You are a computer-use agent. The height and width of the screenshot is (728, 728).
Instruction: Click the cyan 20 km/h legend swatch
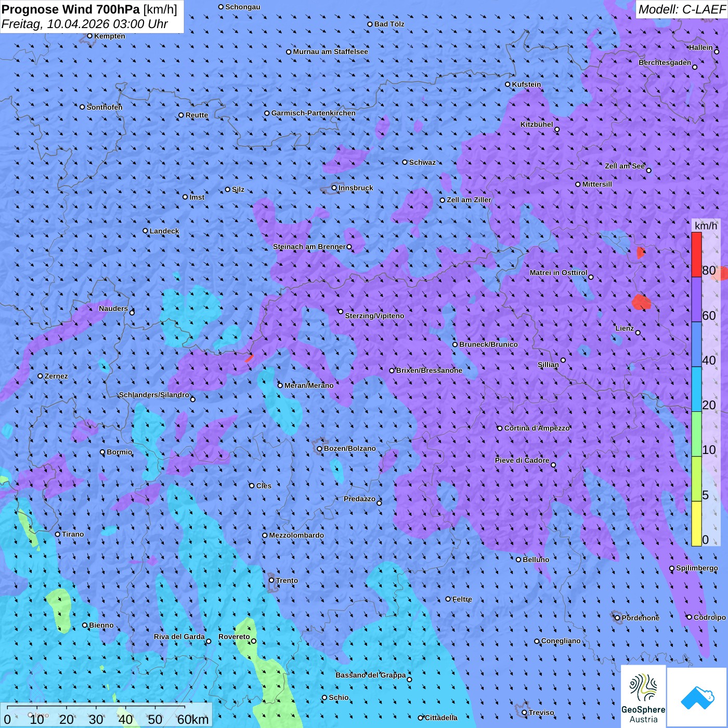tap(696, 389)
